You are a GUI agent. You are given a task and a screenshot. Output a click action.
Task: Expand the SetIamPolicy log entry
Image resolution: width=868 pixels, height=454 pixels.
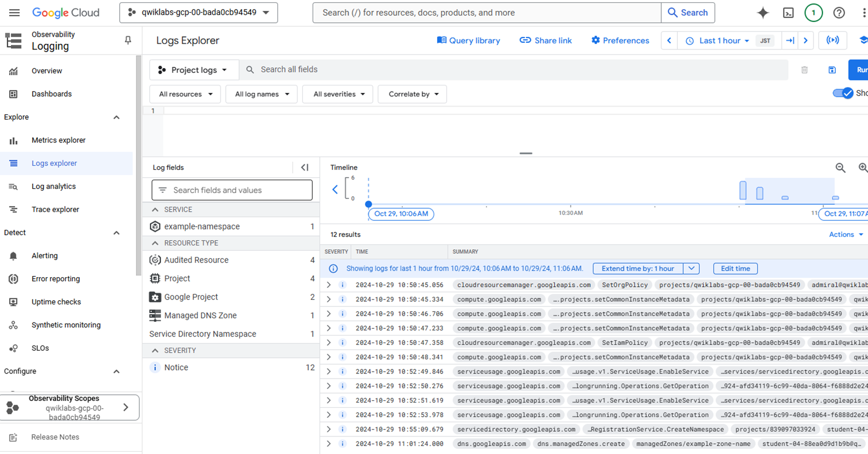[329, 343]
